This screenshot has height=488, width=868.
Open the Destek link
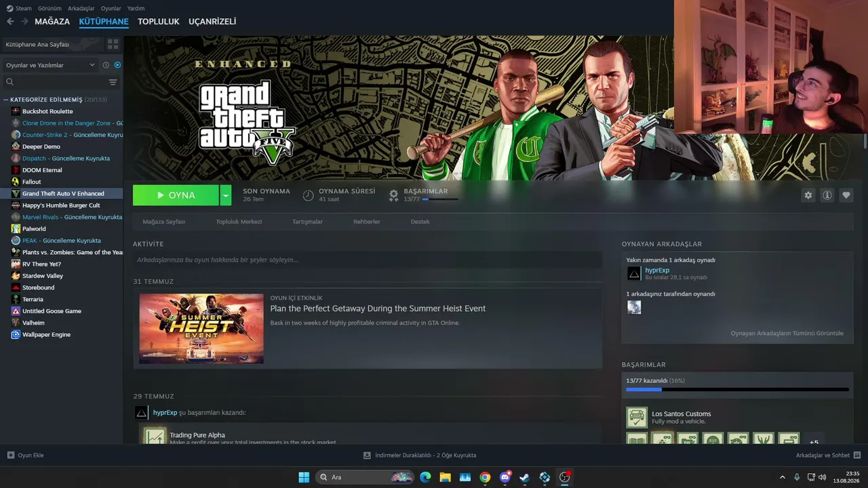(x=420, y=222)
